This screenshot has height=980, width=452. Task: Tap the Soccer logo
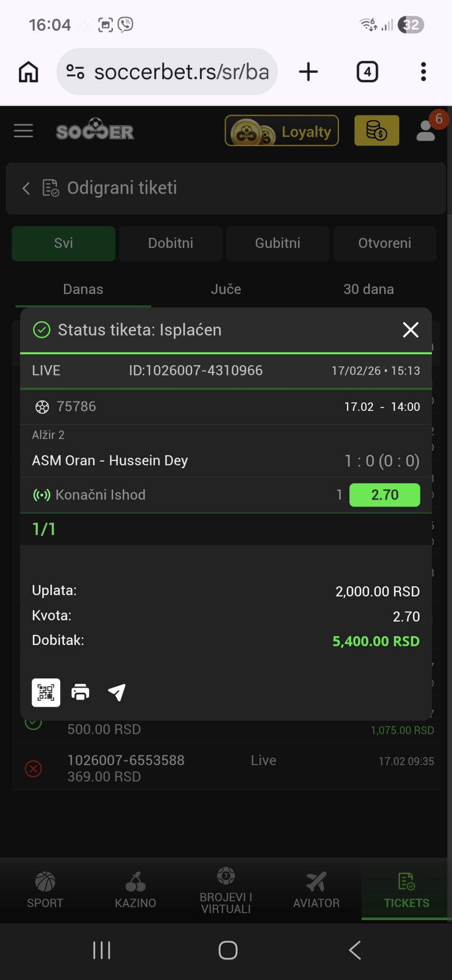pos(95,130)
